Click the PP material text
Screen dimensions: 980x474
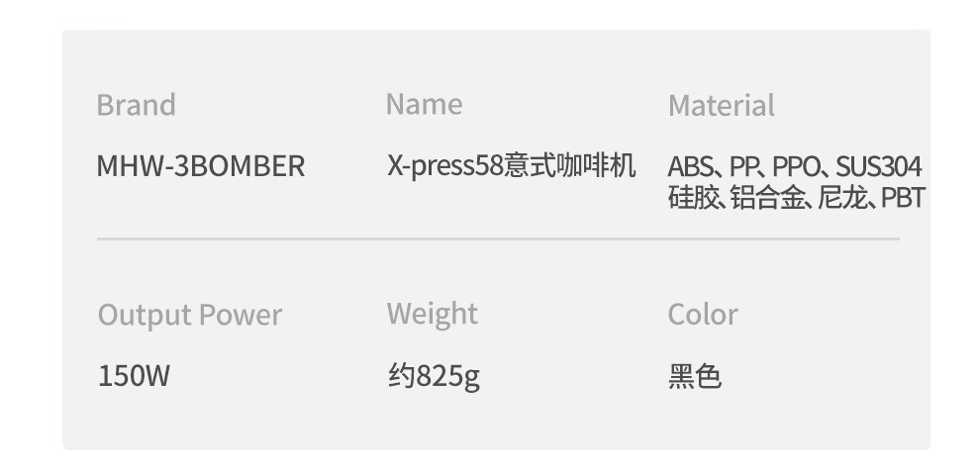pyautogui.click(x=743, y=166)
